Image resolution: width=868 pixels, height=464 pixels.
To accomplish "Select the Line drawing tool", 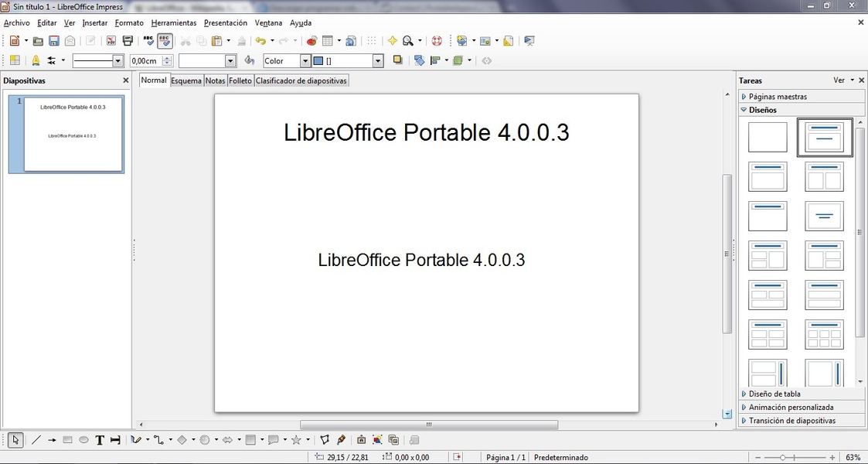I will point(36,440).
